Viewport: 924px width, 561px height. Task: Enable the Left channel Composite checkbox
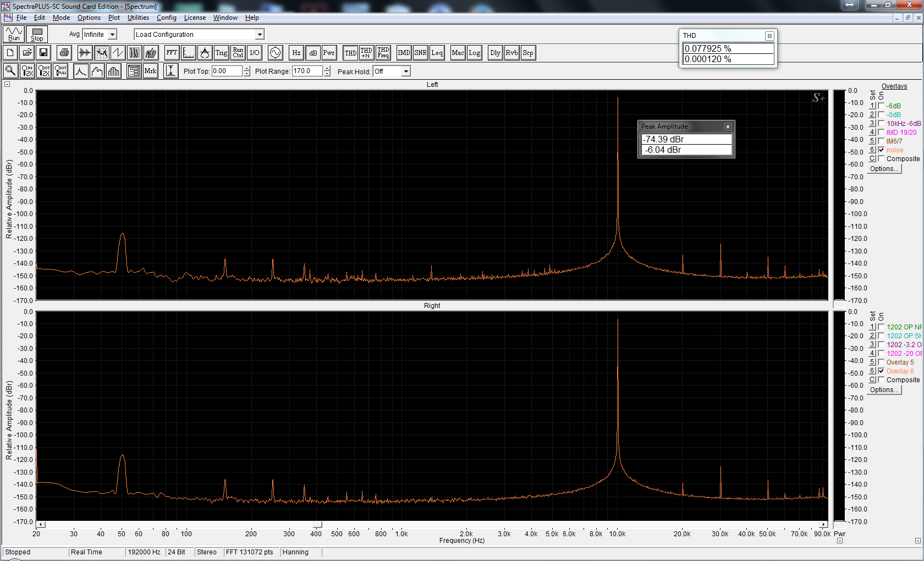pyautogui.click(x=881, y=159)
